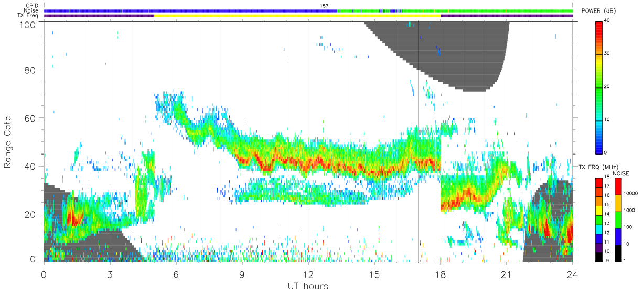Click the green middle of the power colorbar
The height and width of the screenshot is (297, 644).
[x=598, y=86]
